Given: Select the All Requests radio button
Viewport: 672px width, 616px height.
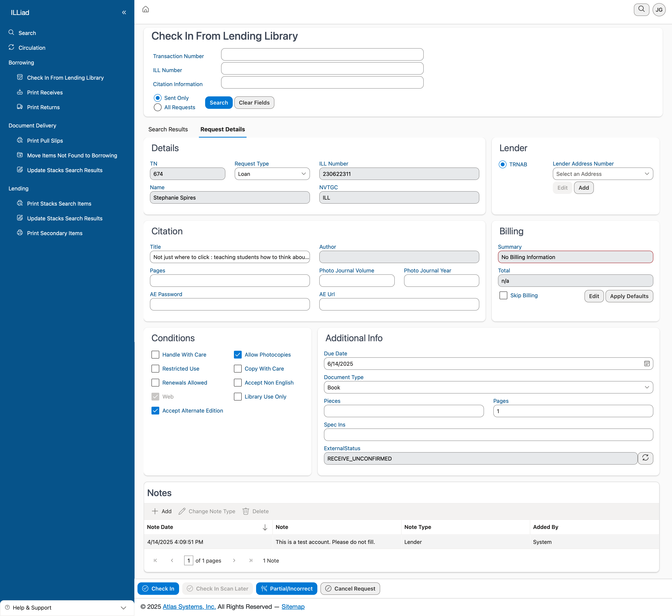Looking at the screenshot, I should (x=158, y=107).
